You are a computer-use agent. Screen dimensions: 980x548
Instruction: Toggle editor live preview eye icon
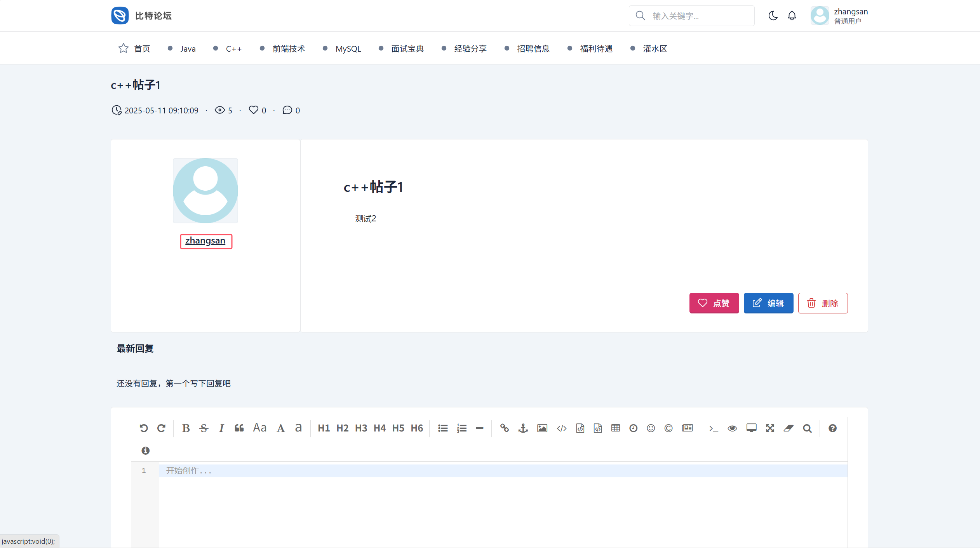click(732, 428)
